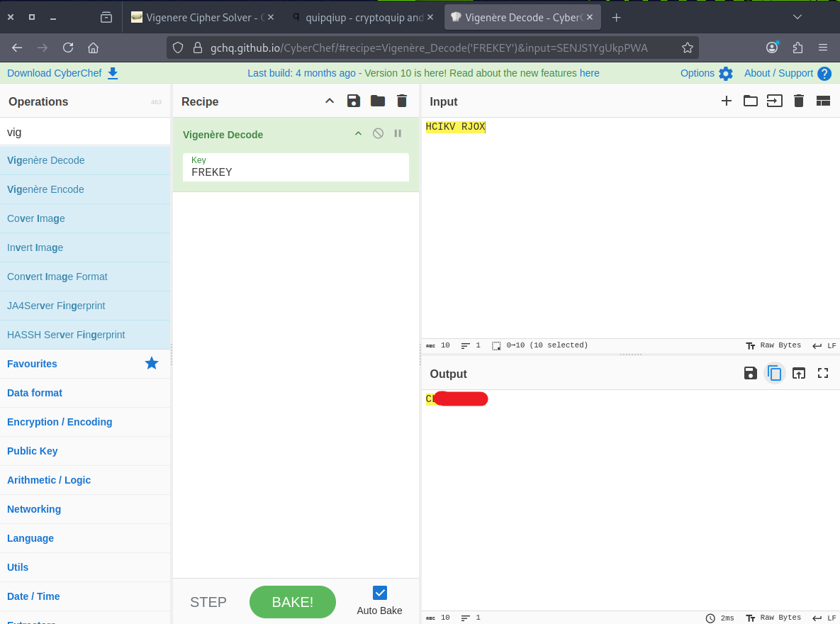Save the recipe using the disk icon

tap(353, 101)
